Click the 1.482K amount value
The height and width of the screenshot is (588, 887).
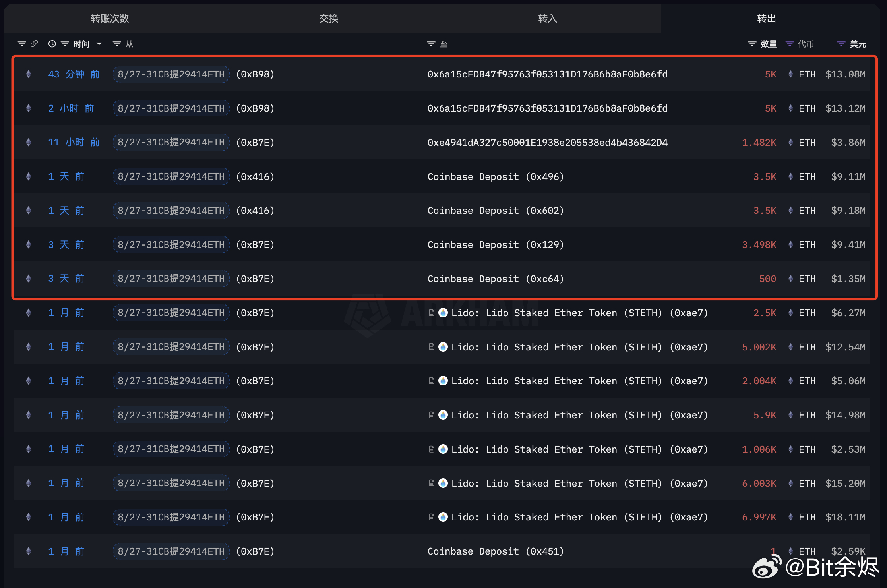pyautogui.click(x=759, y=143)
